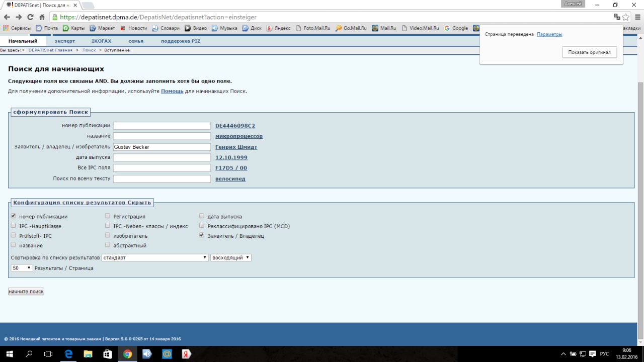Click Показать оригинал in the translate popup
This screenshot has width=644, height=362.
[x=589, y=52]
